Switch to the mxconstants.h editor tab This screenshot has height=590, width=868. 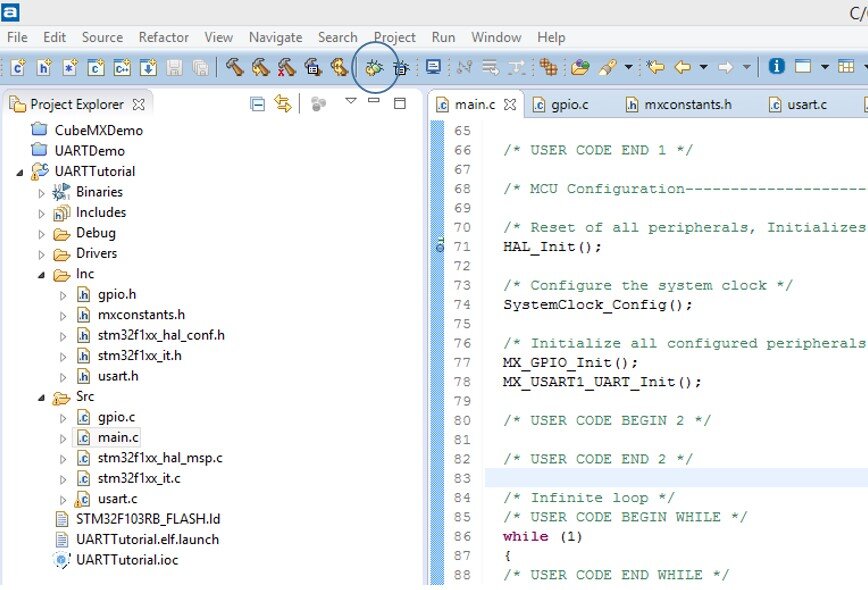(678, 104)
